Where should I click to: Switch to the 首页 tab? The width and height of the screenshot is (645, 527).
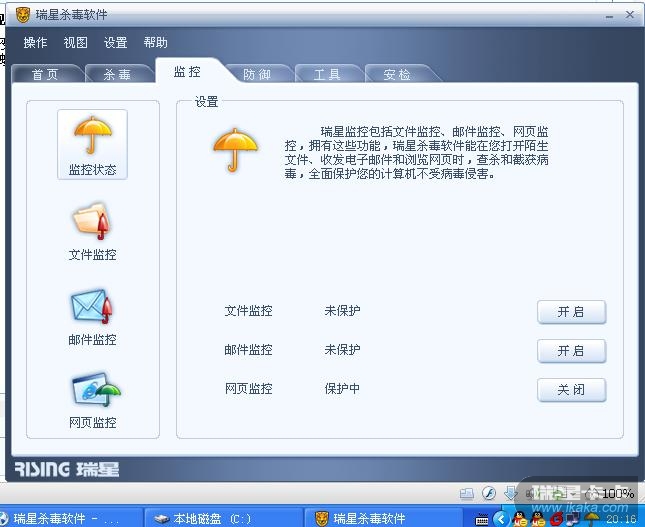(x=45, y=74)
